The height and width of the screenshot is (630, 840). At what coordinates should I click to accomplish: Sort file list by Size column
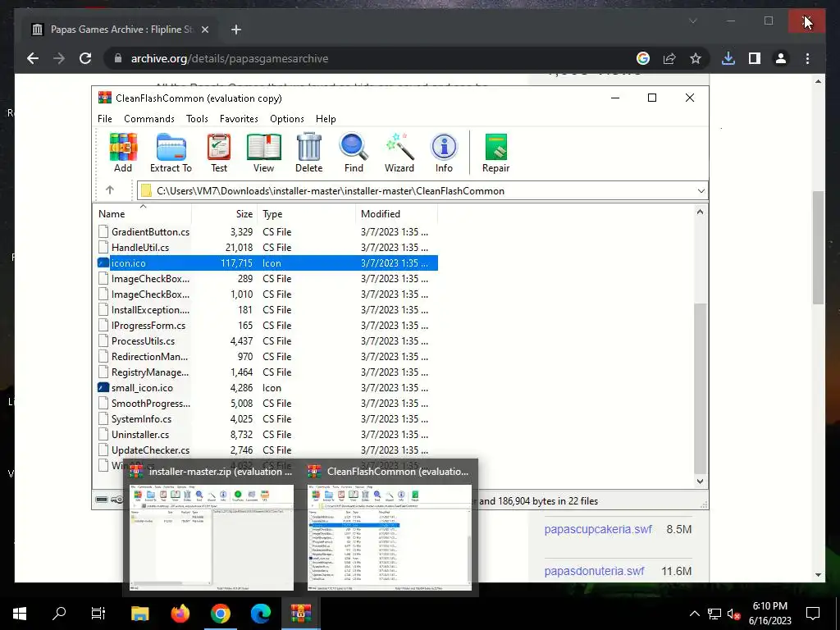click(x=225, y=214)
